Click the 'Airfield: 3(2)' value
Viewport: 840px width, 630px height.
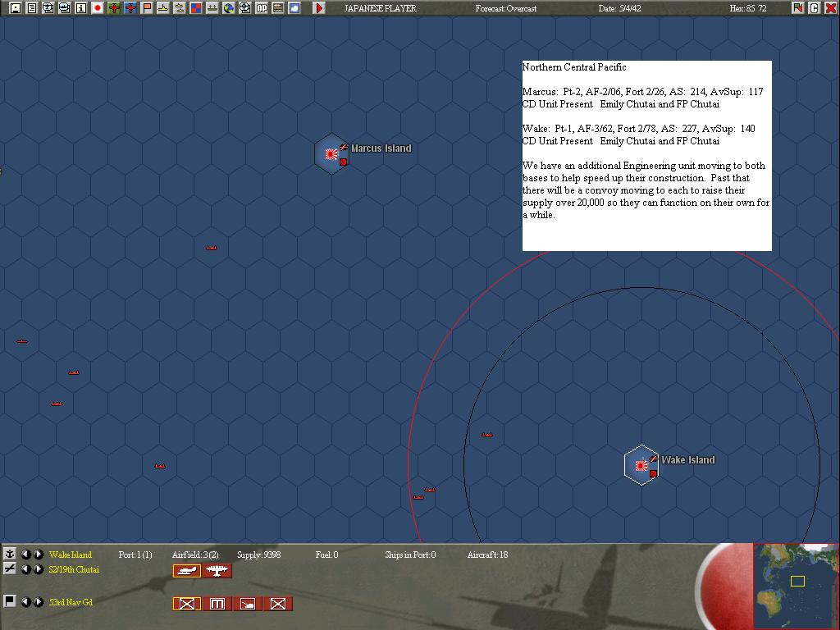coord(195,555)
